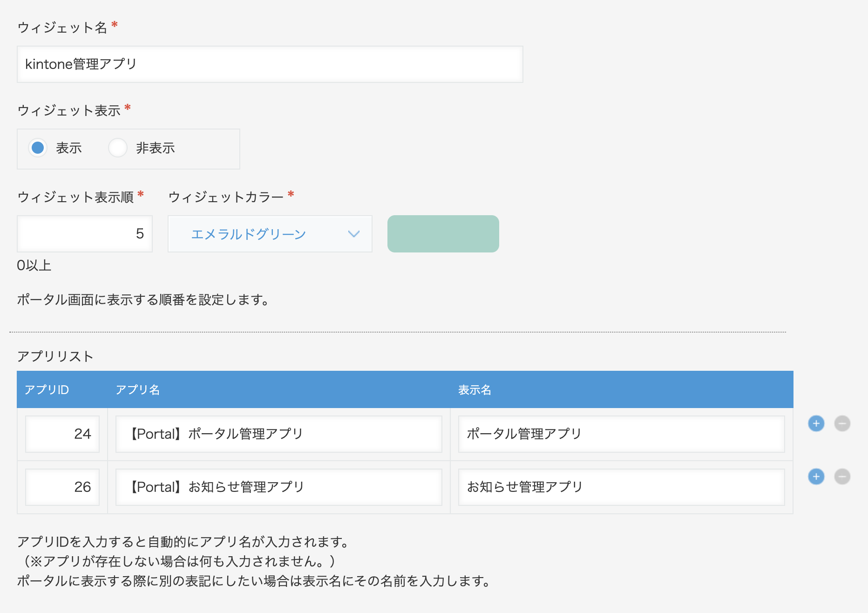The width and height of the screenshot is (868, 613).
Task: Click the アプリID field containing 24
Action: (62, 434)
